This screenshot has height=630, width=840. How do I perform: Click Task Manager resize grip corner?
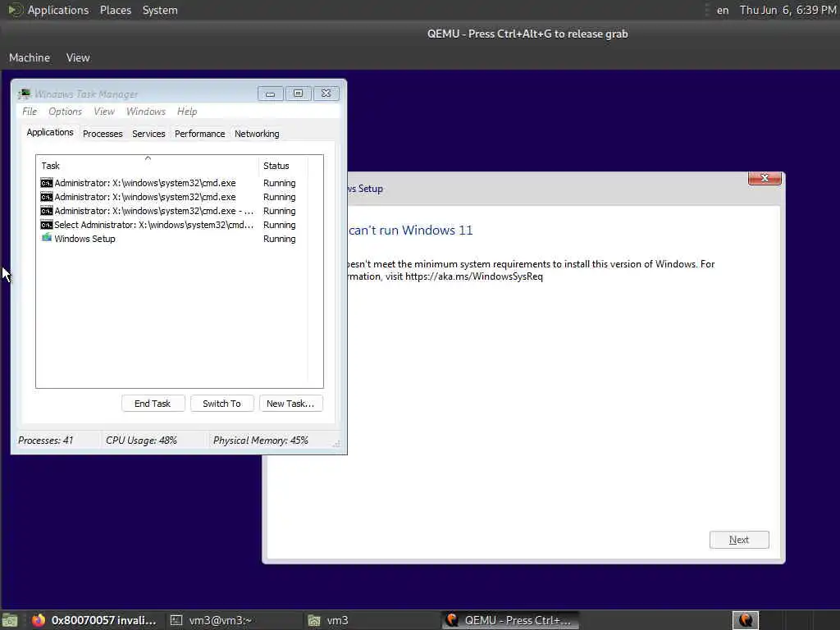(x=336, y=444)
